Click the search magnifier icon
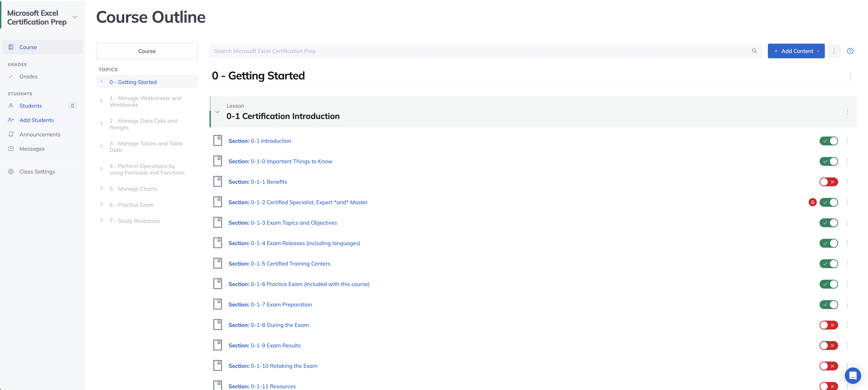 [x=754, y=51]
